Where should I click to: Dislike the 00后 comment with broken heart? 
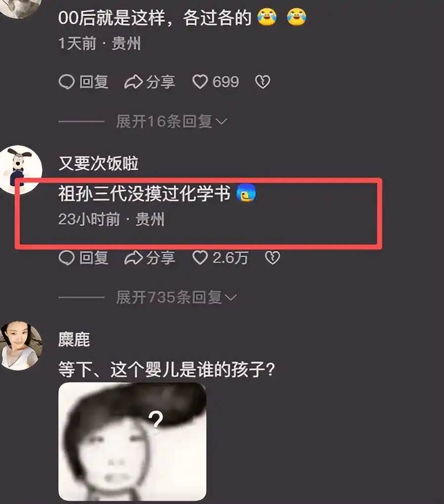coord(263,82)
